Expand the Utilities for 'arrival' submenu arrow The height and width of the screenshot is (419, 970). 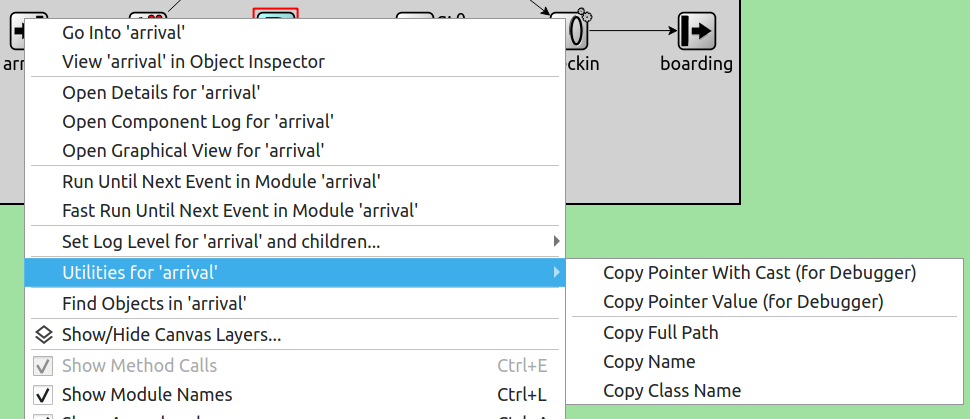tap(557, 272)
